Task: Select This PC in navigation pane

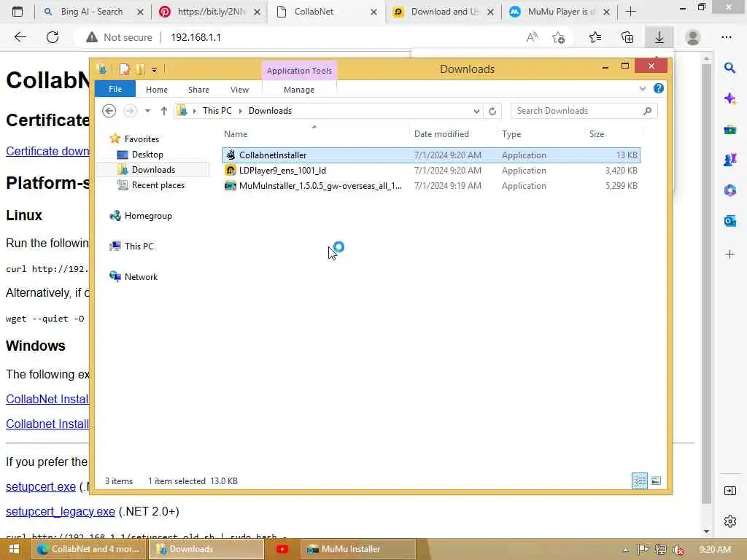Action: [139, 246]
